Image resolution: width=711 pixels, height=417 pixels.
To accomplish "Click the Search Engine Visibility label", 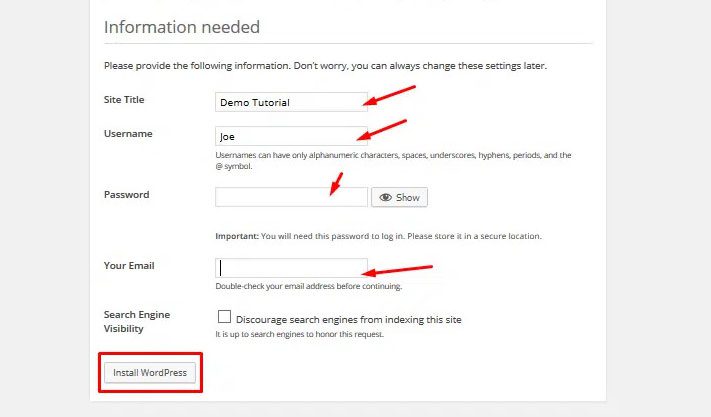I will click(136, 321).
